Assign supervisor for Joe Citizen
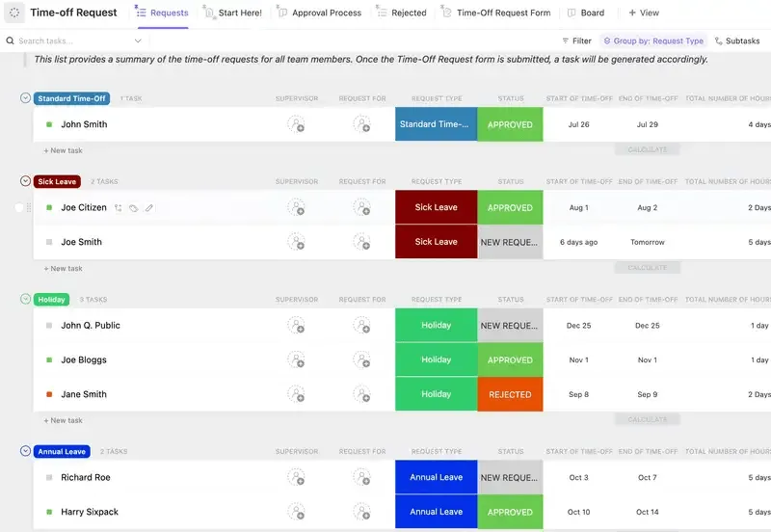Screen dimensions: 771x532 tap(296, 207)
